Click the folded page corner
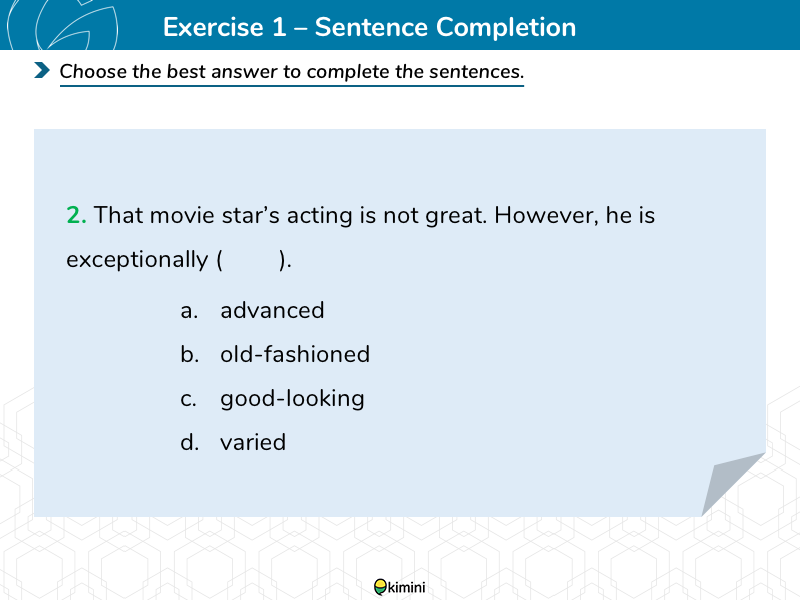The image size is (800, 600). tap(733, 484)
